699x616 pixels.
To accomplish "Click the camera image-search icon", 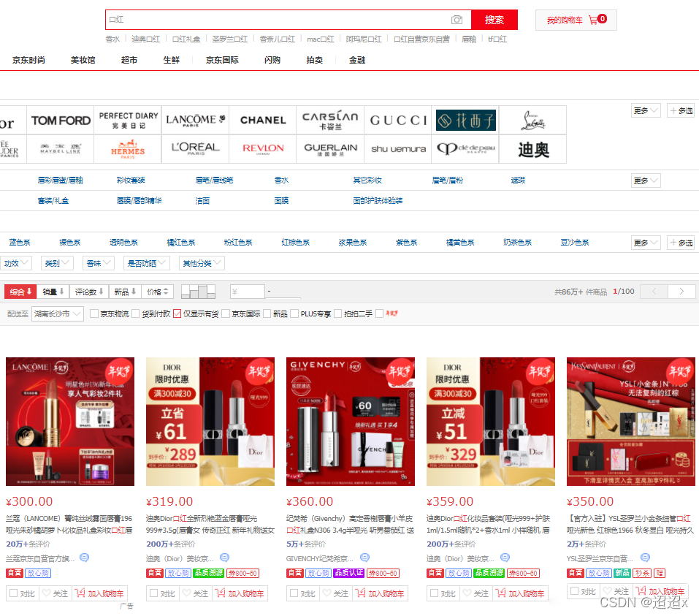I will coord(457,20).
